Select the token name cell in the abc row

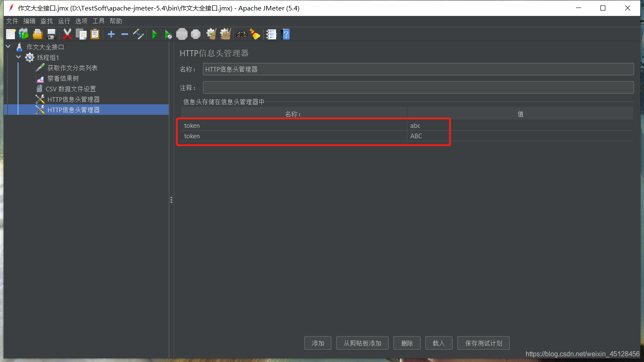click(x=294, y=126)
